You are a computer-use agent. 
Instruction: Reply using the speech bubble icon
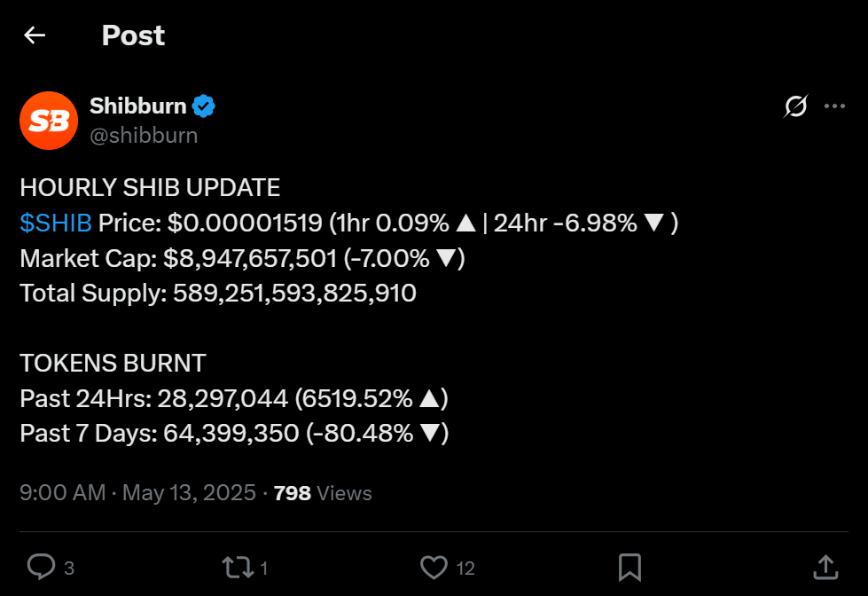click(42, 567)
